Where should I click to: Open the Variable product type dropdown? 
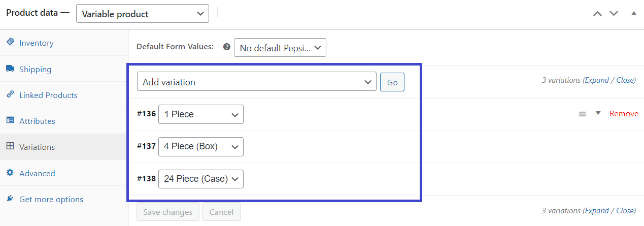(x=143, y=14)
